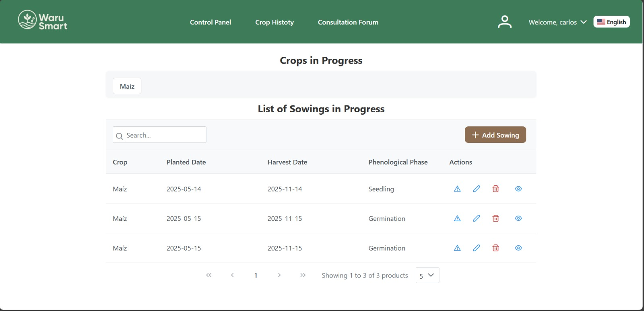Viewport: 644px width, 311px height.
Task: Sort by Planted Date column header
Action: [186, 162]
